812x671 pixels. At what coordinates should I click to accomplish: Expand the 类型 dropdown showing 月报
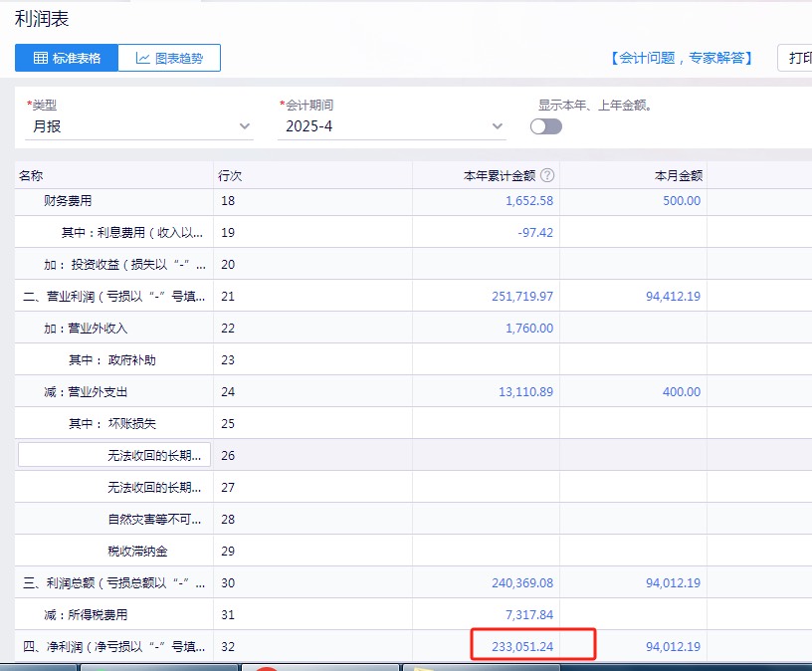(138, 126)
